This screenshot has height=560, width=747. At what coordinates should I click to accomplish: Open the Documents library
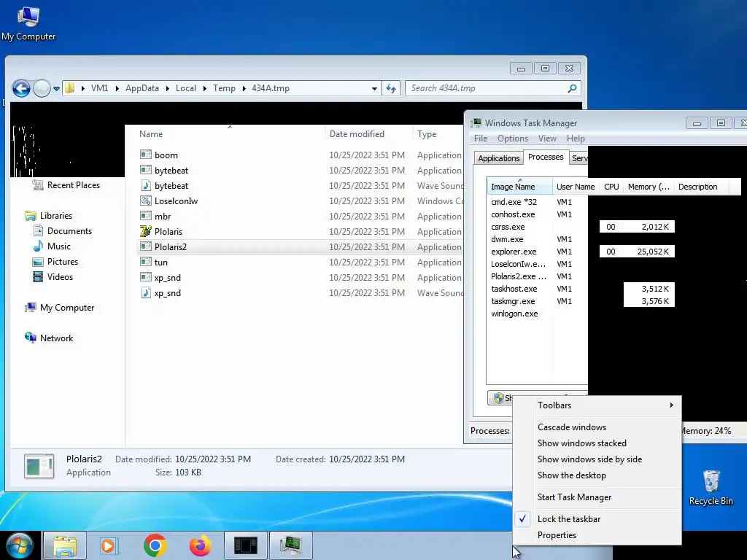[63, 231]
